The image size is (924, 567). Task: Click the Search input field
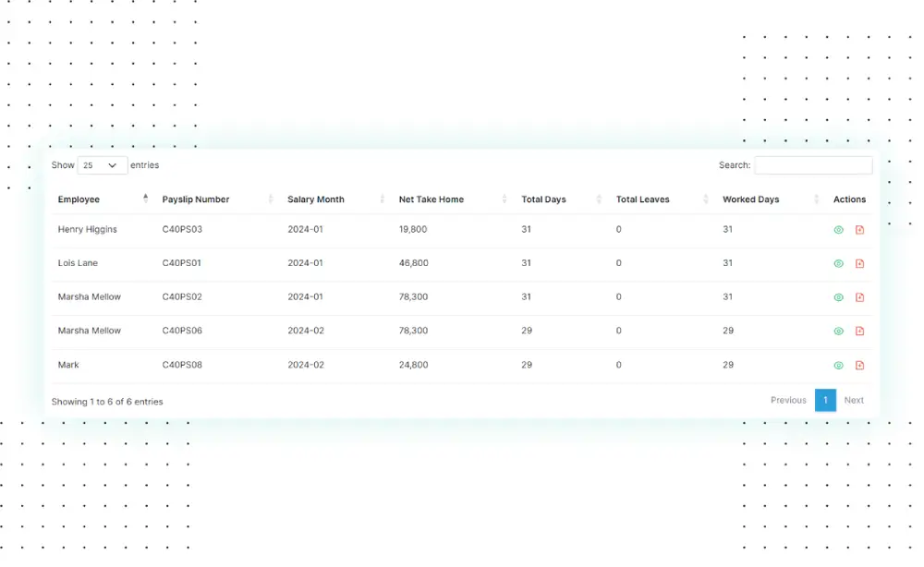coord(813,165)
